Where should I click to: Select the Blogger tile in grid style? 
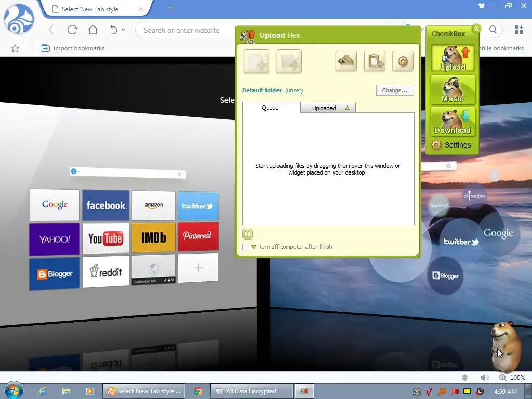tap(55, 274)
